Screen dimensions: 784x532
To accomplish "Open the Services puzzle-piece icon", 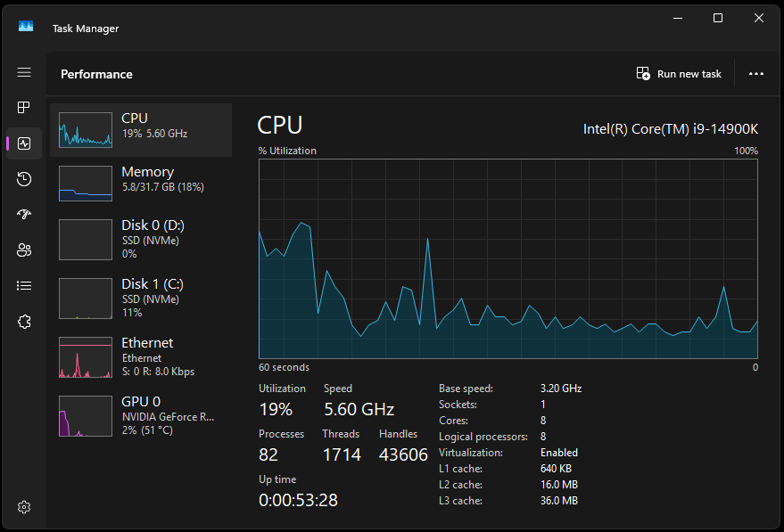I will 24,322.
